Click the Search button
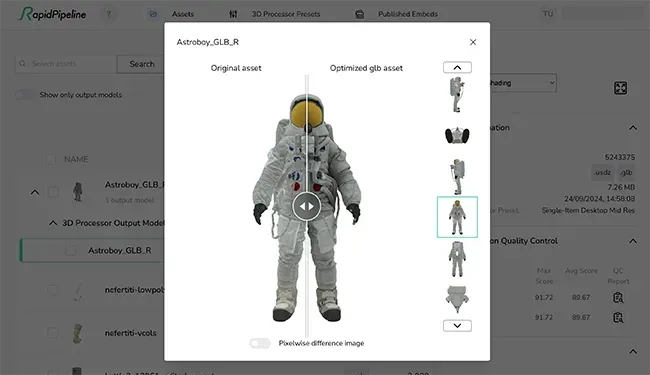650x375 pixels. coord(142,64)
